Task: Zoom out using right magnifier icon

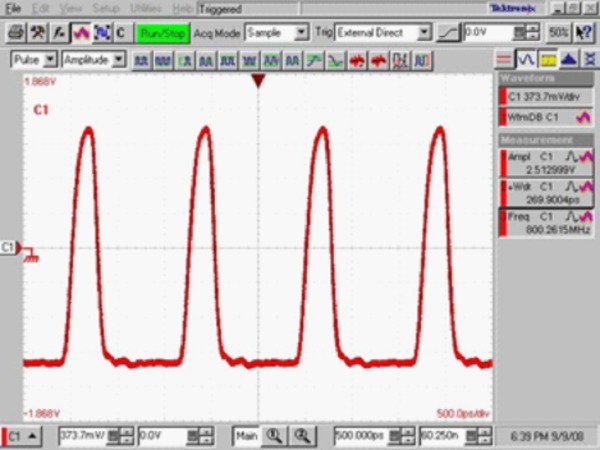Action: 299,435
